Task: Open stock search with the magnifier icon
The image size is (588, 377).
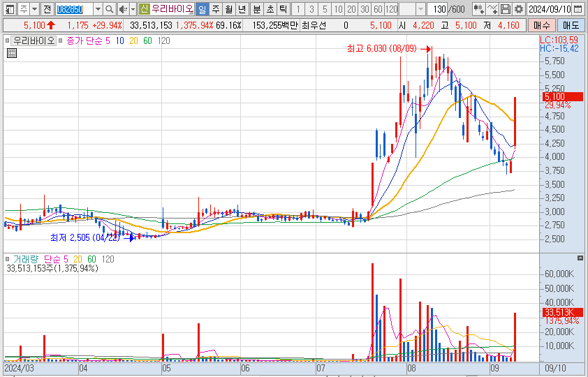Action: (x=109, y=9)
